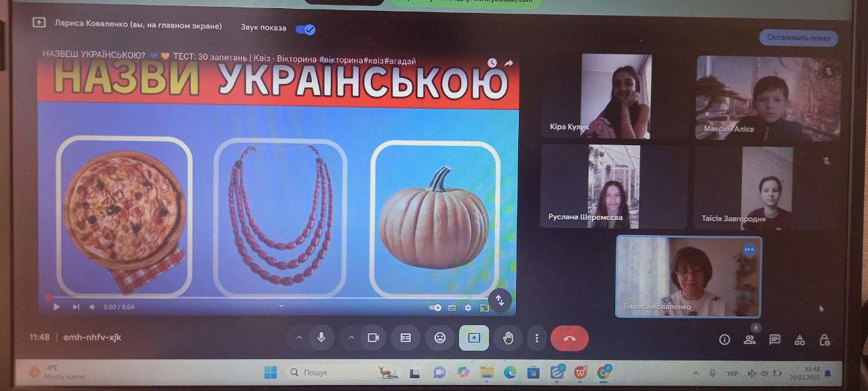Select Таїсія Завгородня's video tile
Viewport: 868px width, 391px height.
768,188
